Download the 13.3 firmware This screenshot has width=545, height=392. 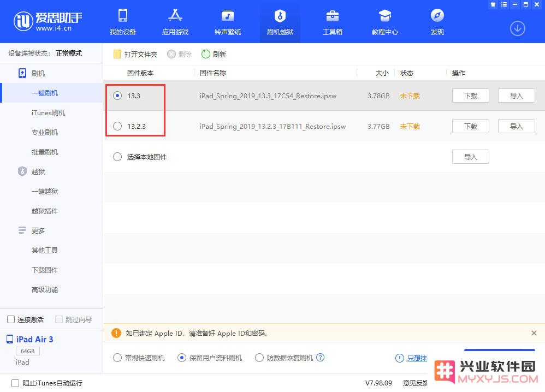coord(471,96)
